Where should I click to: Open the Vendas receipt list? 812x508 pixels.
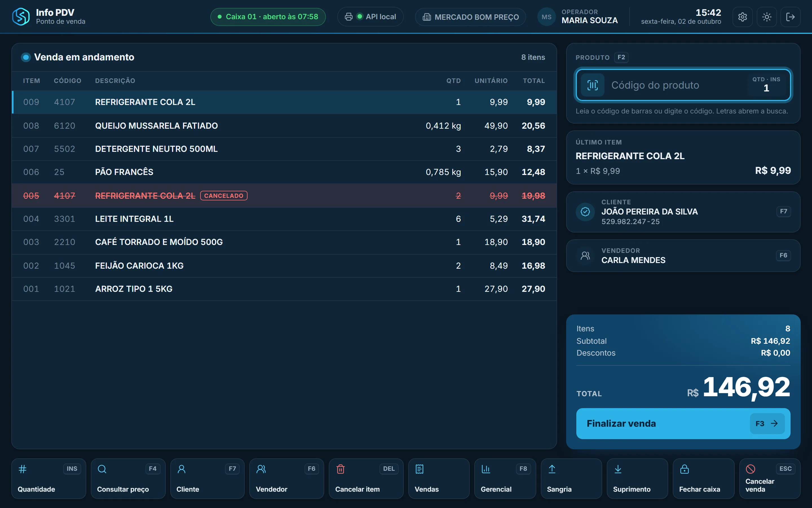click(439, 478)
